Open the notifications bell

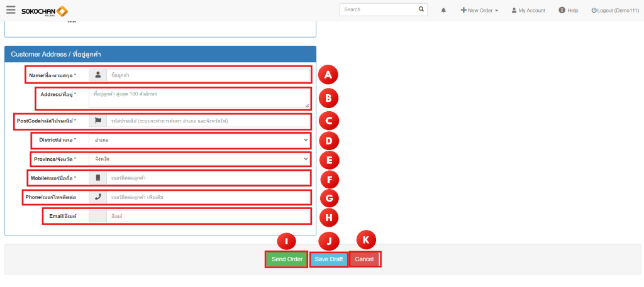[443, 11]
